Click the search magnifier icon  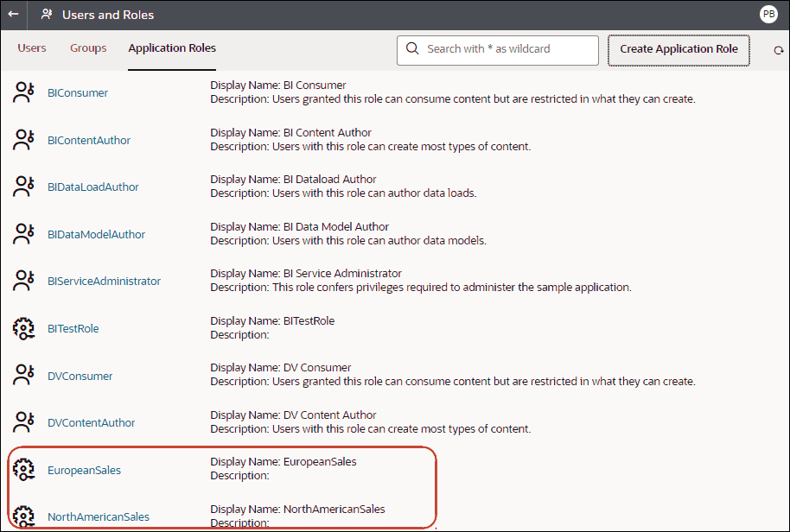click(412, 50)
